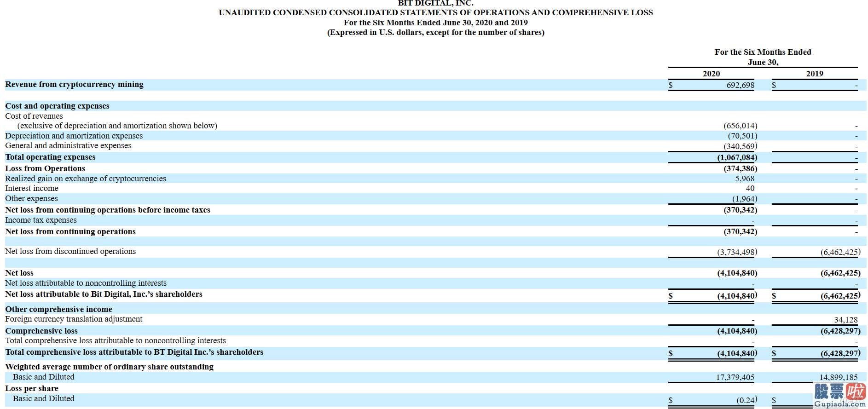Select the 'Total operating expenses' label
Viewport: 868px width, 409px height.
tap(50, 157)
